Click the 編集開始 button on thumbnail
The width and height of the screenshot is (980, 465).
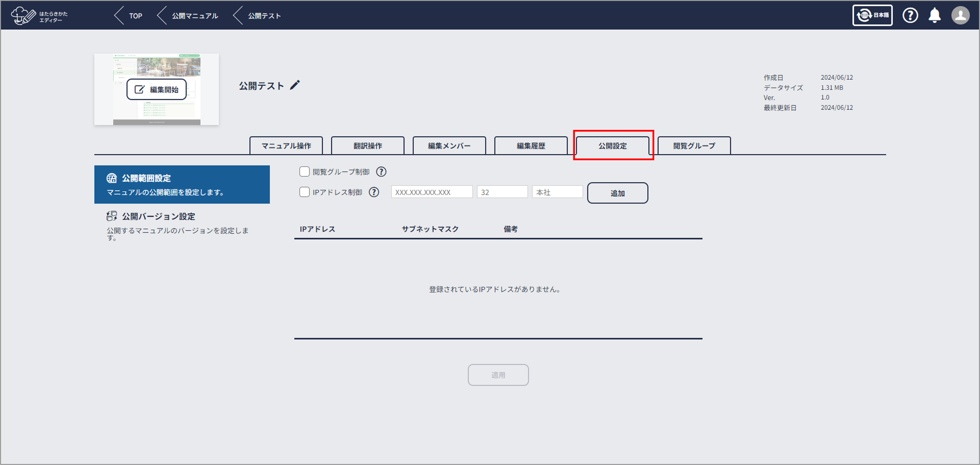click(x=156, y=89)
